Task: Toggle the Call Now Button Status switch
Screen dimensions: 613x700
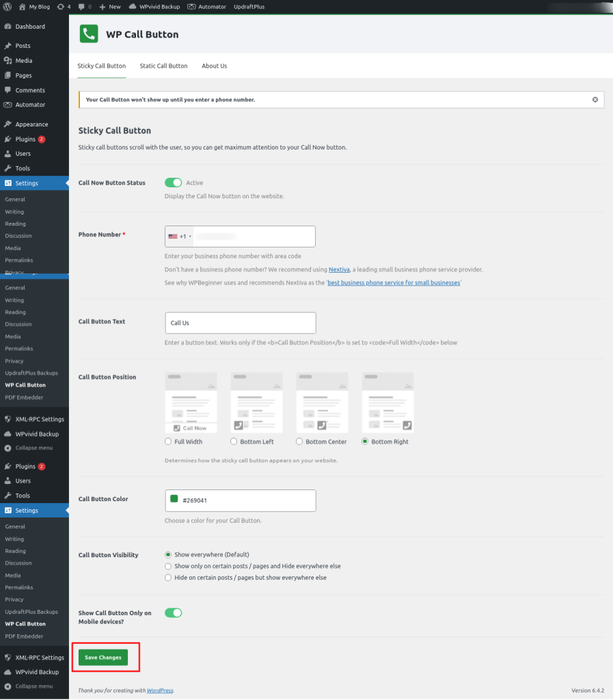Action: click(x=173, y=183)
